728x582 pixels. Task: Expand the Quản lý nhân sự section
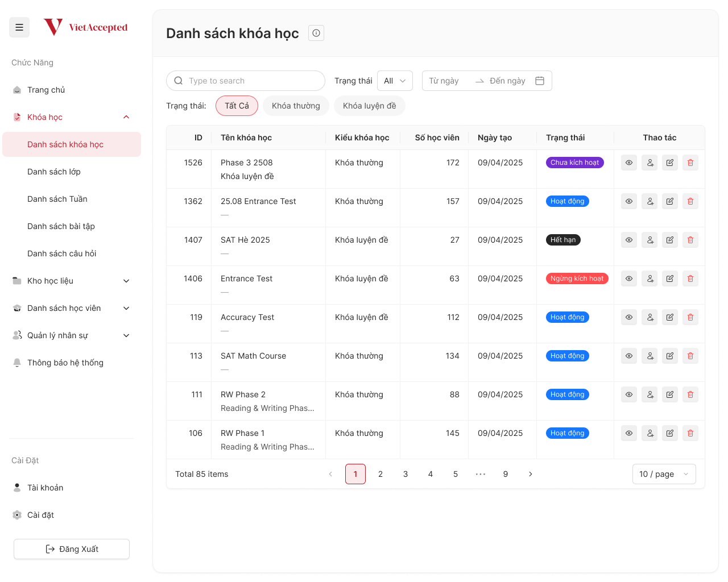pyautogui.click(x=72, y=335)
